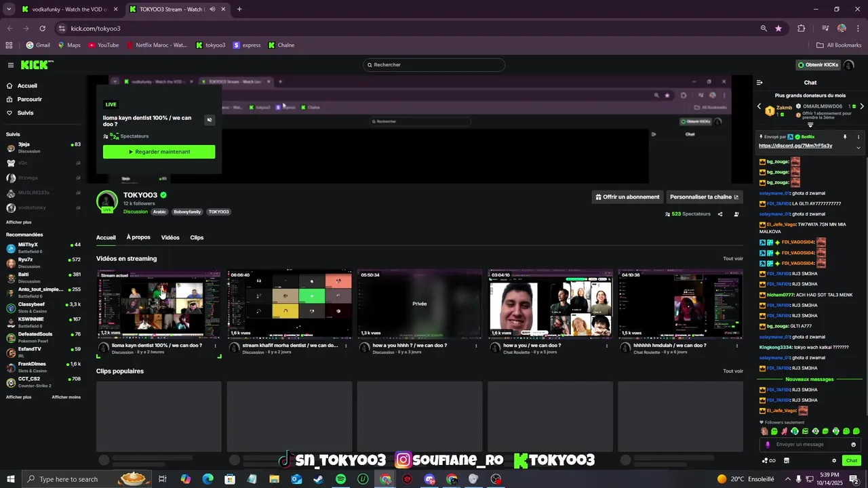Image resolution: width=868 pixels, height=488 pixels.
Task: Open the 'Arabic' channel tag
Action: click(159, 212)
